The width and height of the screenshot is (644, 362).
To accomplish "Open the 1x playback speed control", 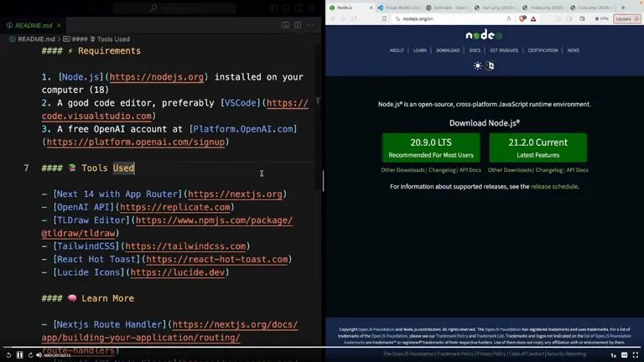I will click(613, 355).
